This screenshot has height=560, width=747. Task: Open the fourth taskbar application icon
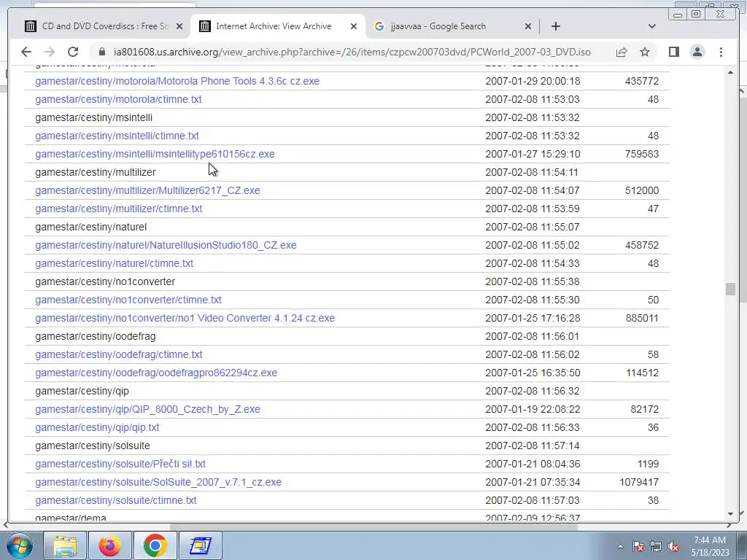(x=200, y=545)
